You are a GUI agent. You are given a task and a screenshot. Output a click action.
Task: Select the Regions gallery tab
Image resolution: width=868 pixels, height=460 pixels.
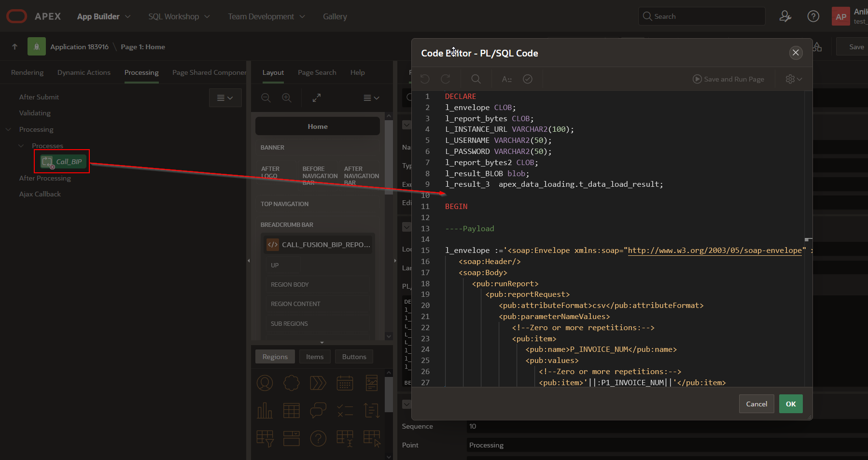click(275, 357)
